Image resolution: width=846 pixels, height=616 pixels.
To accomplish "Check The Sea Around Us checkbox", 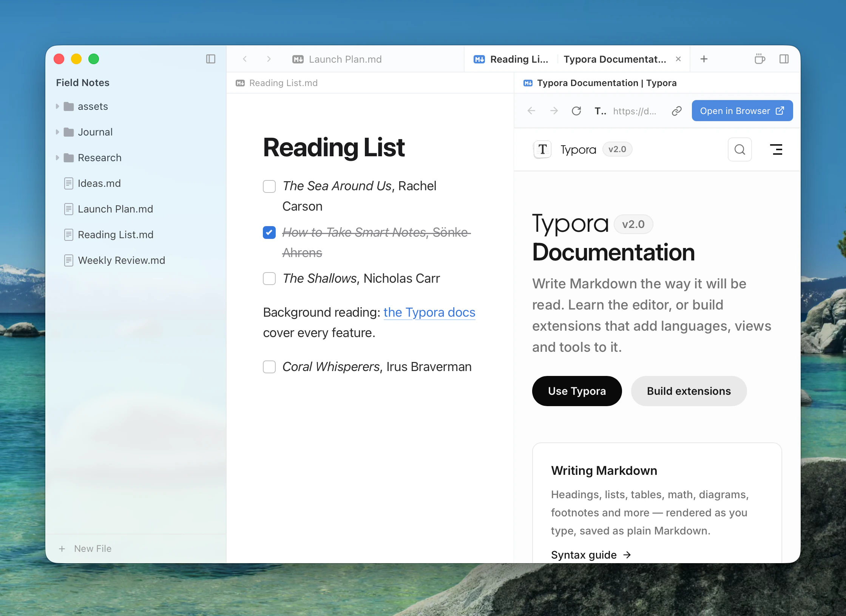I will [x=269, y=186].
